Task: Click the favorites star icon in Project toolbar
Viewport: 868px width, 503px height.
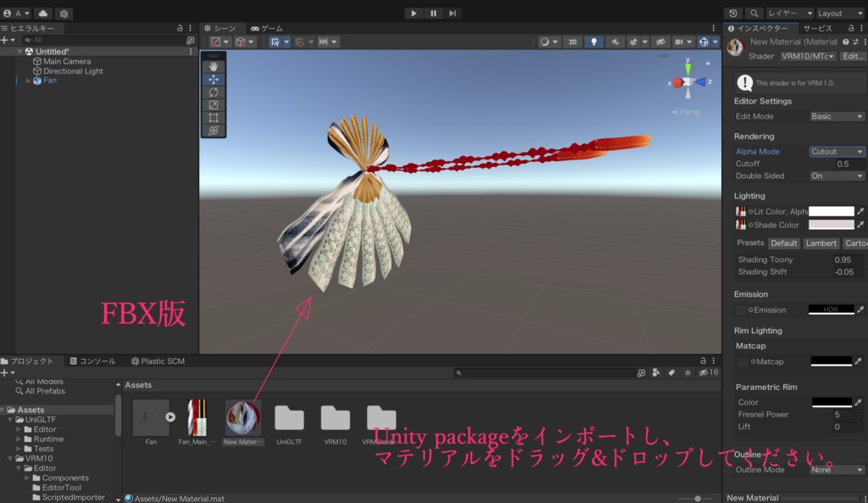Action: [x=687, y=373]
